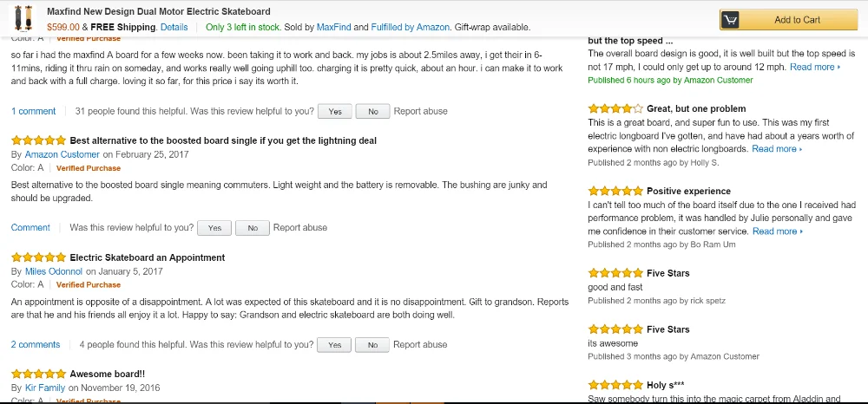Expand Read more on Great, but one problem

click(x=777, y=148)
